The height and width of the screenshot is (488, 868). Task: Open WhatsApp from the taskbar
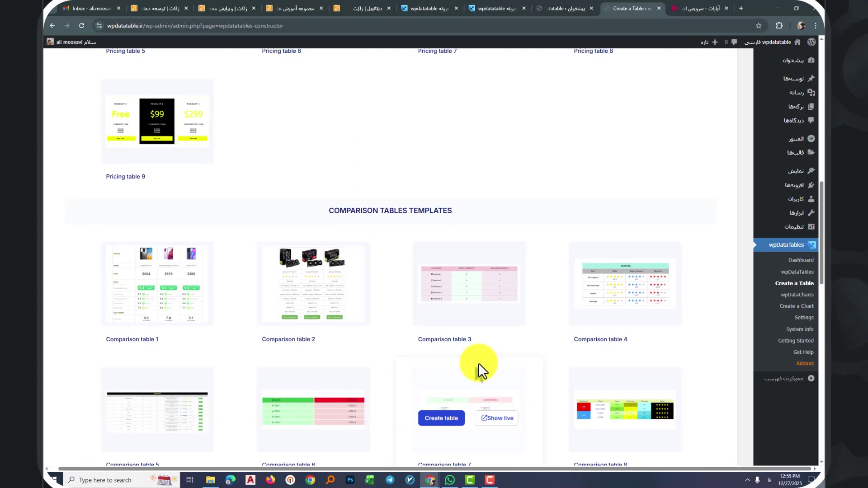coord(450,480)
